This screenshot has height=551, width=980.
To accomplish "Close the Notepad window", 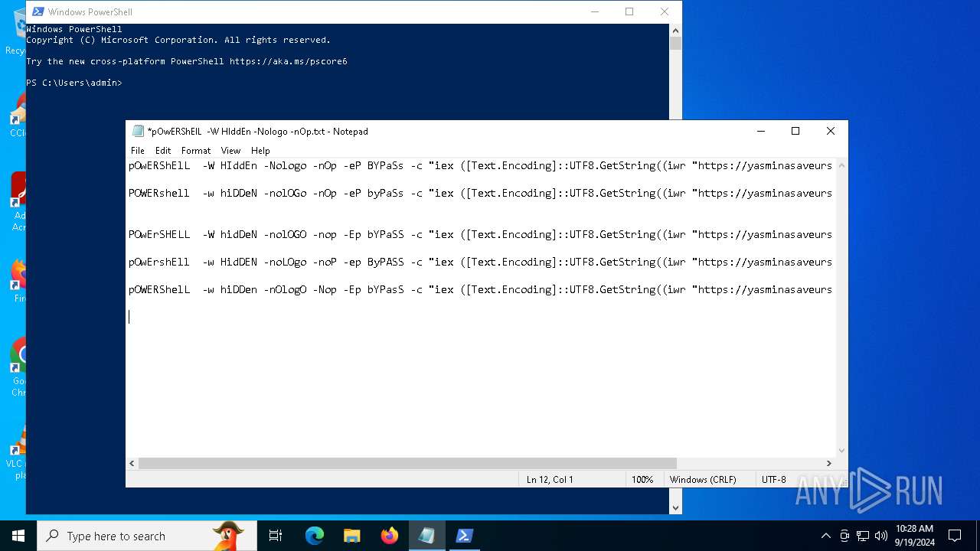I will (x=831, y=131).
